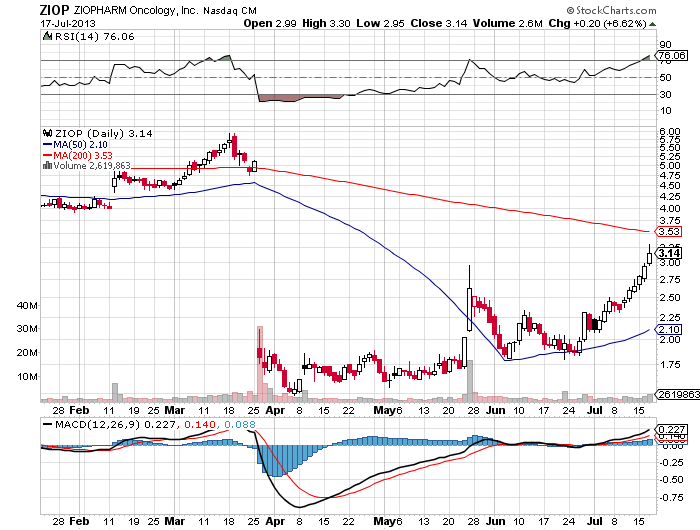The image size is (700, 530).
Task: Click the blue 0.088 MACD histogram value
Action: [240, 424]
